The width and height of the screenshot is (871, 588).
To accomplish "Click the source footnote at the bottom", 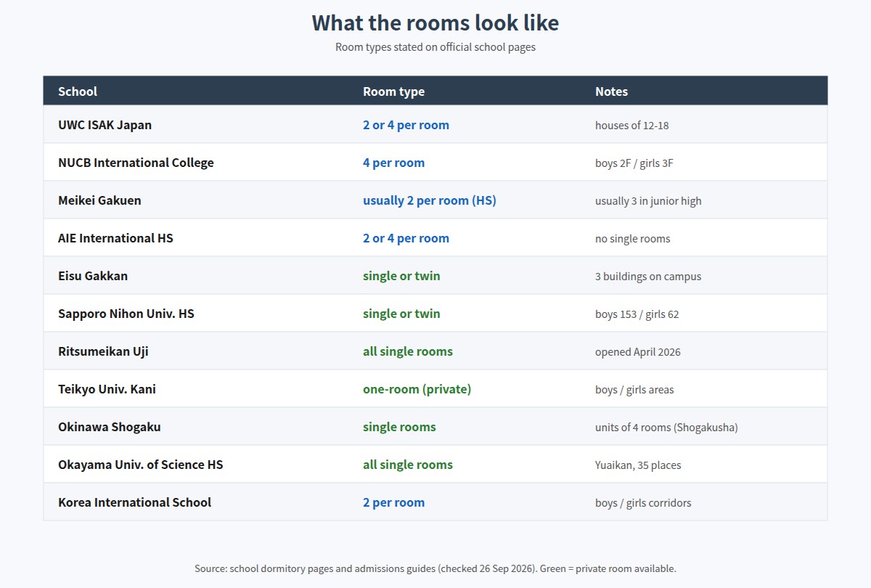I will click(435, 568).
